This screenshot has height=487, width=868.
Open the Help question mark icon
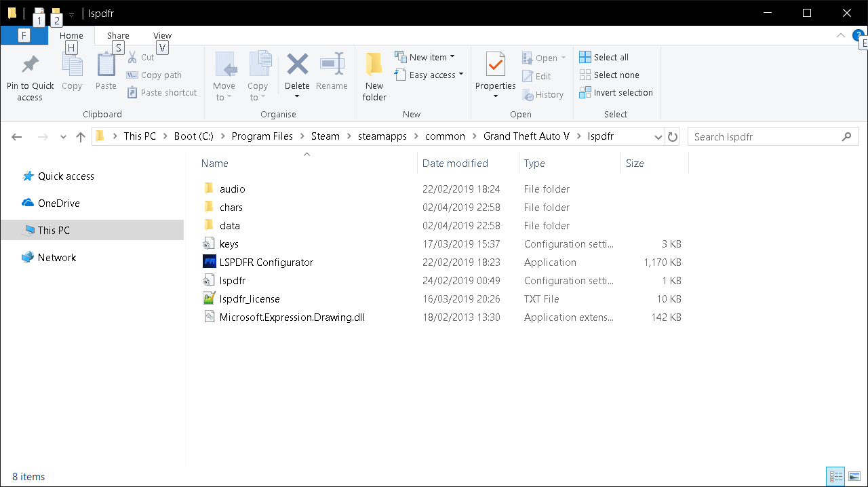tap(857, 35)
